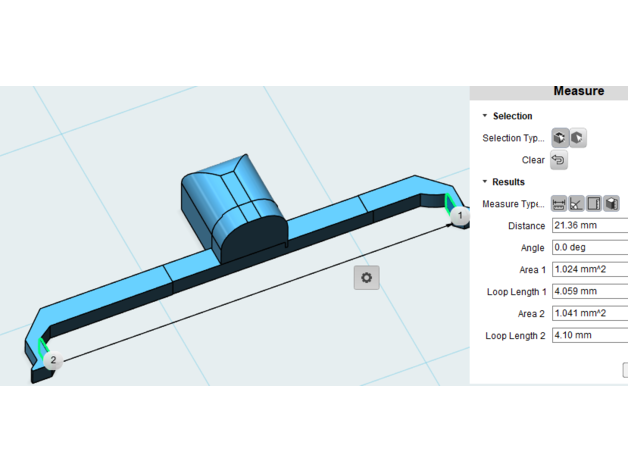Choose the angle measure type icon
Viewport: 628px width, 472px height.
click(x=576, y=204)
